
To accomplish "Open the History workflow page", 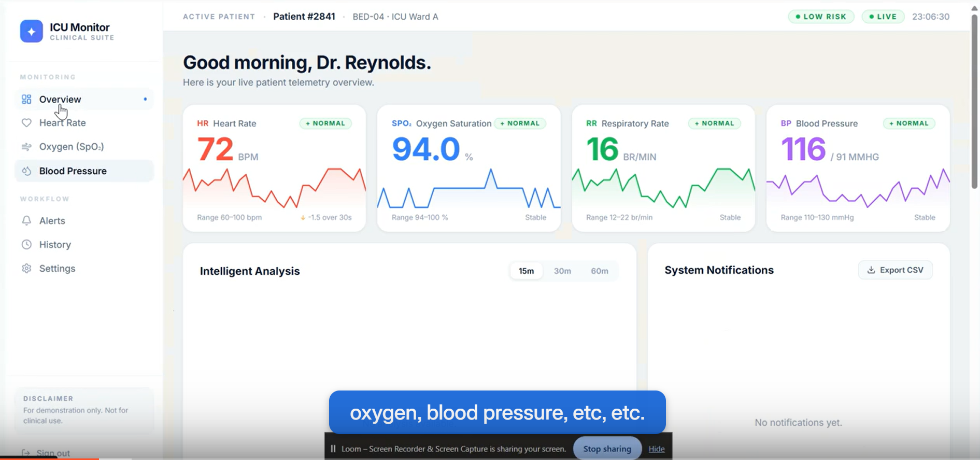I will click(x=84, y=244).
